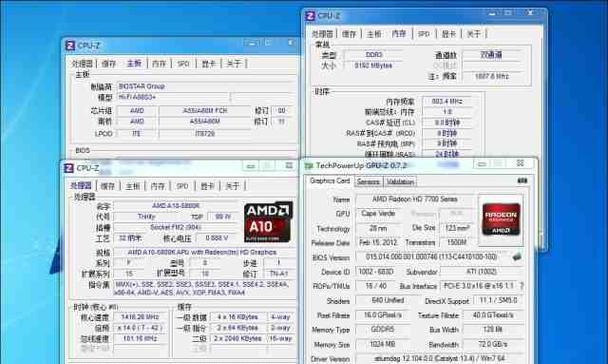Screen dimensions: 608x364
Task: Click the 0.888 V core voltage field
Action: pyautogui.click(x=217, y=238)
